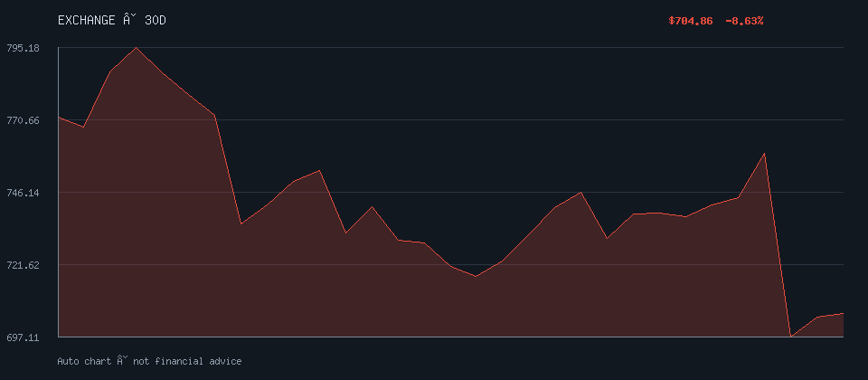
Task: Click the 770.66 y-axis label
Action: point(23,120)
